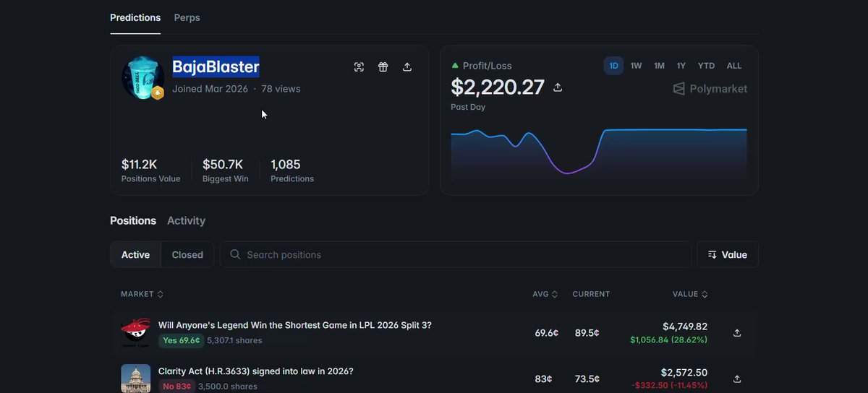This screenshot has height=393, width=868.
Task: Click the $2,220.27 profit amount
Action: pyautogui.click(x=498, y=87)
